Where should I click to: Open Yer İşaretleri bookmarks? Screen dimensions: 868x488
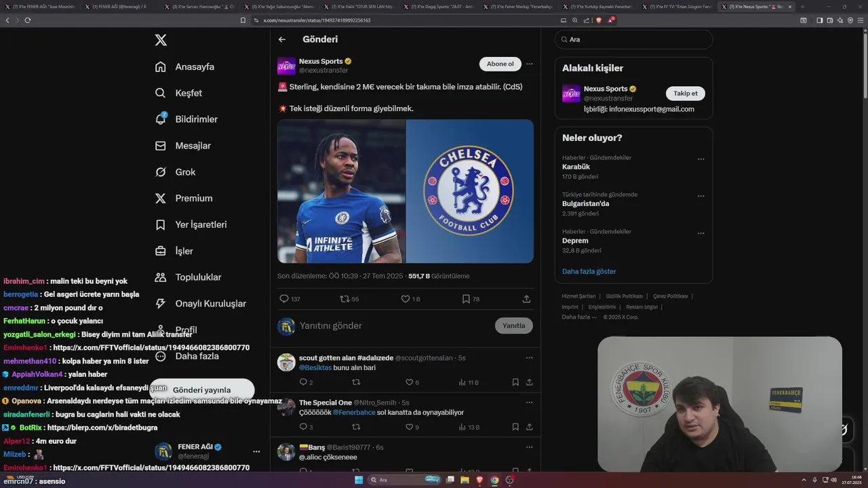tap(191, 224)
